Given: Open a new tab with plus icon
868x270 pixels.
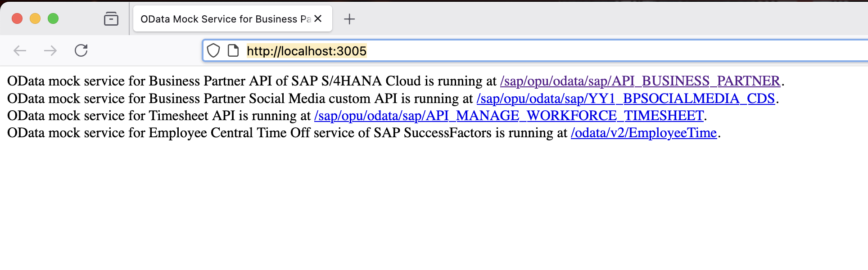Looking at the screenshot, I should pos(349,19).
